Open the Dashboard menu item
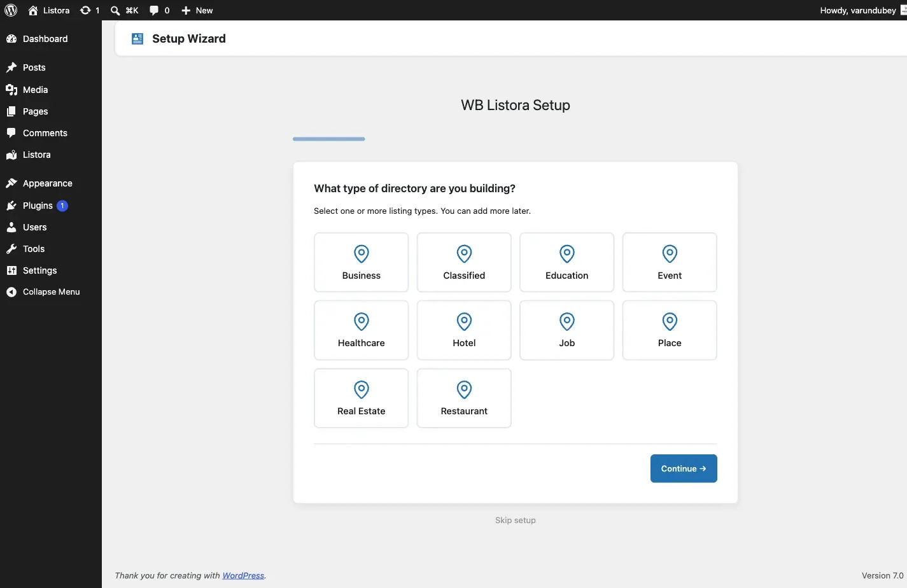Screen dimensions: 907x588 pyautogui.click(x=51, y=39)
